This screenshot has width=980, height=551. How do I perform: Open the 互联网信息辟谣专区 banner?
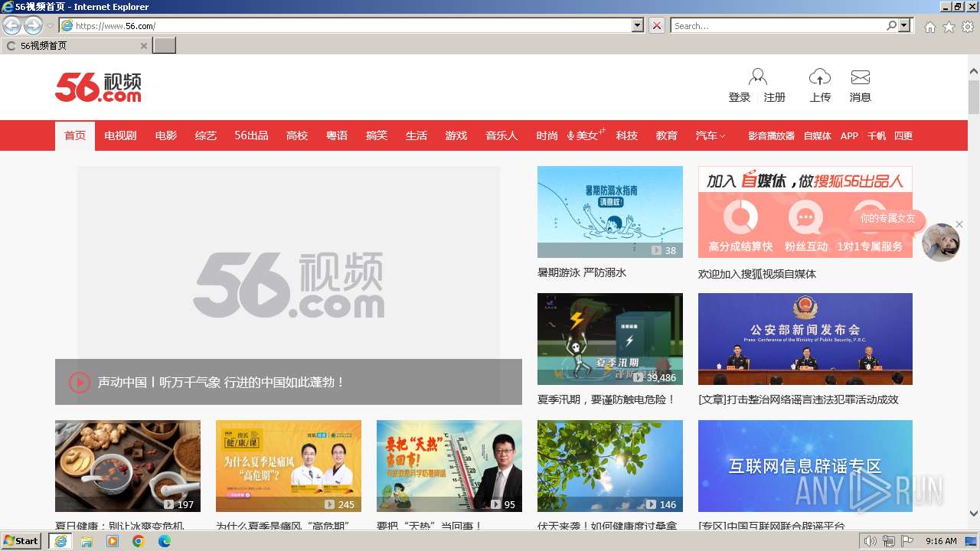805,466
